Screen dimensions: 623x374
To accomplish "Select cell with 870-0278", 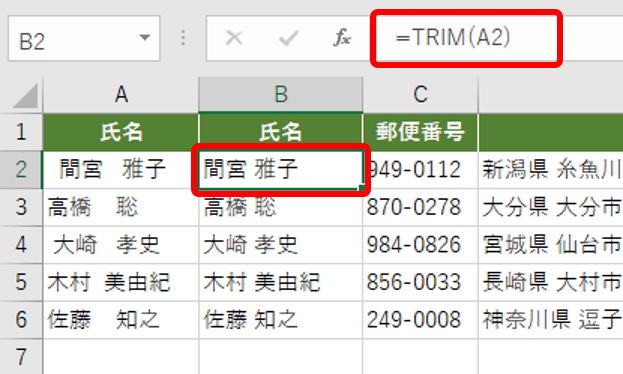I will click(x=420, y=207).
